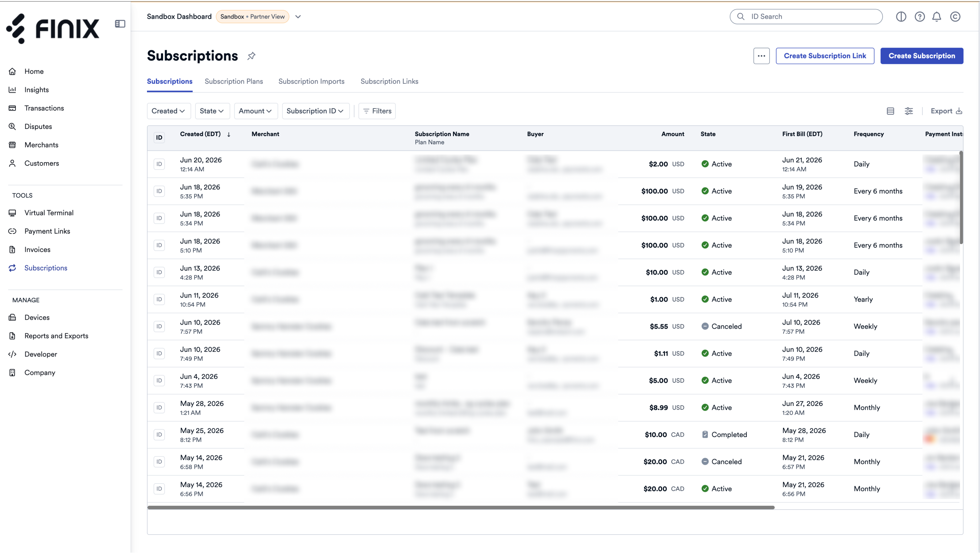Expand the Subscription ID filter dropdown
Viewport: 980px width, 554px height.
click(315, 111)
